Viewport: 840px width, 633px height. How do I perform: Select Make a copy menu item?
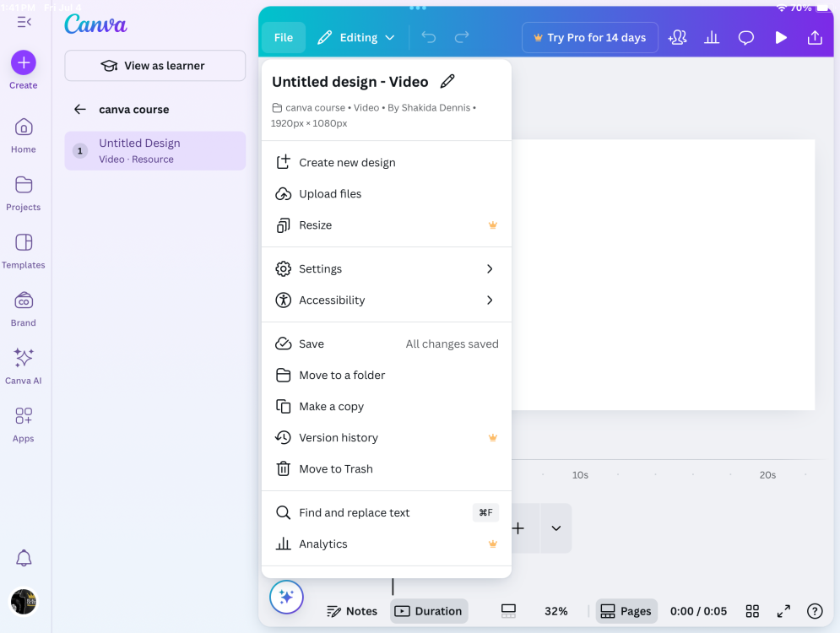pos(331,407)
